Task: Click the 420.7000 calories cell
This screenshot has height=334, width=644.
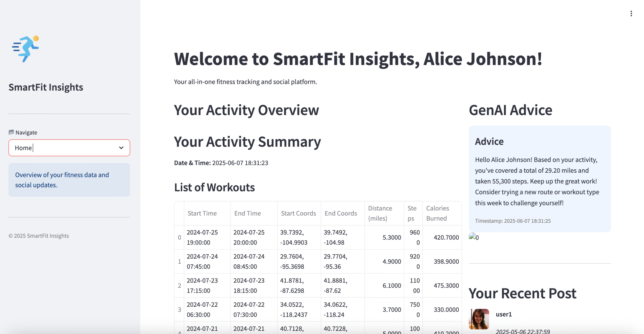Action: 446,237
